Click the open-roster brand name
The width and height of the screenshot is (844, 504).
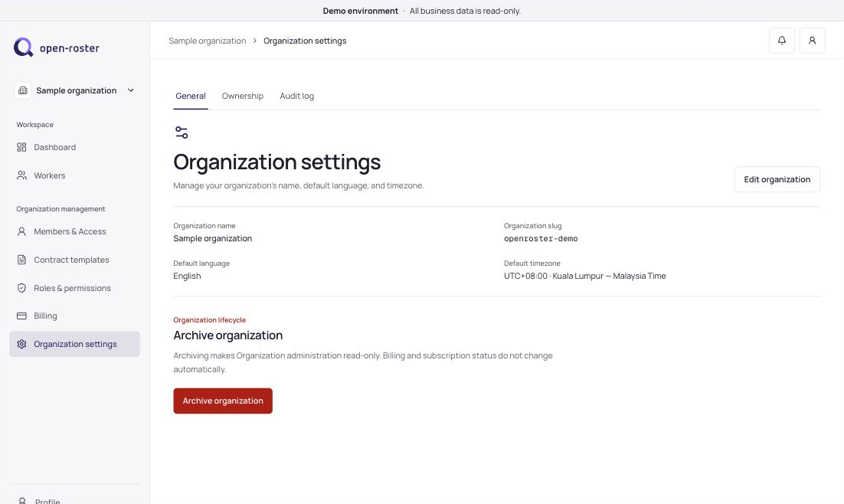70,48
